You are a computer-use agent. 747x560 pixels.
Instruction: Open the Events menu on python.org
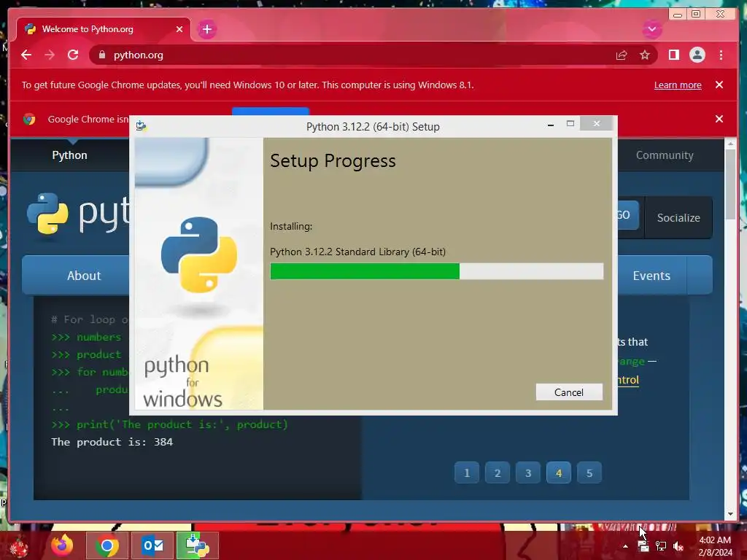pos(651,276)
